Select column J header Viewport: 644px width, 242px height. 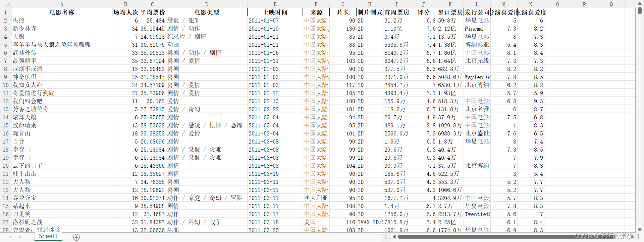click(423, 4)
